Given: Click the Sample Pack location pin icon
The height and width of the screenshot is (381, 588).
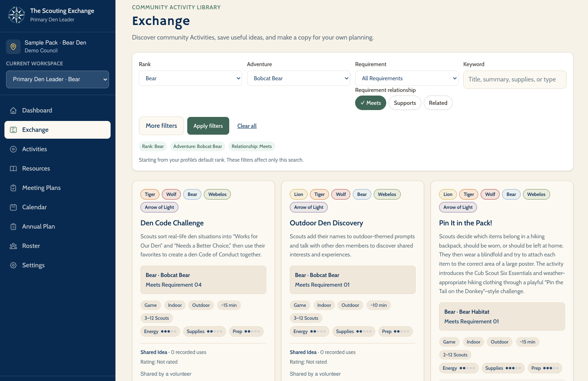Looking at the screenshot, I should pyautogui.click(x=13, y=47).
